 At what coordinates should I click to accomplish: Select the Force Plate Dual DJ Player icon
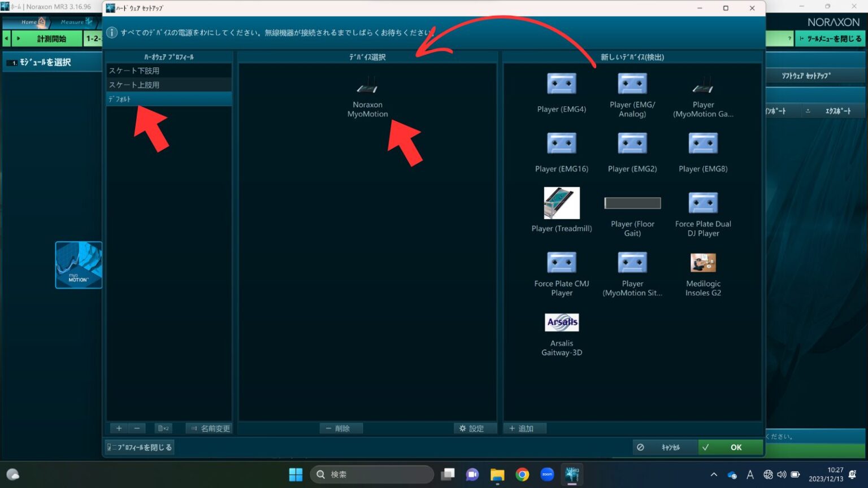[702, 203]
